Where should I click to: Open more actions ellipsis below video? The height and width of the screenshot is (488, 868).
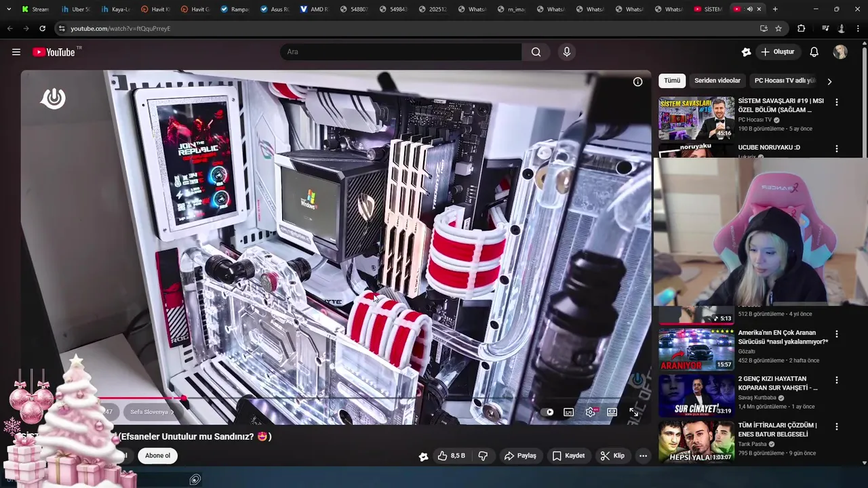643,456
